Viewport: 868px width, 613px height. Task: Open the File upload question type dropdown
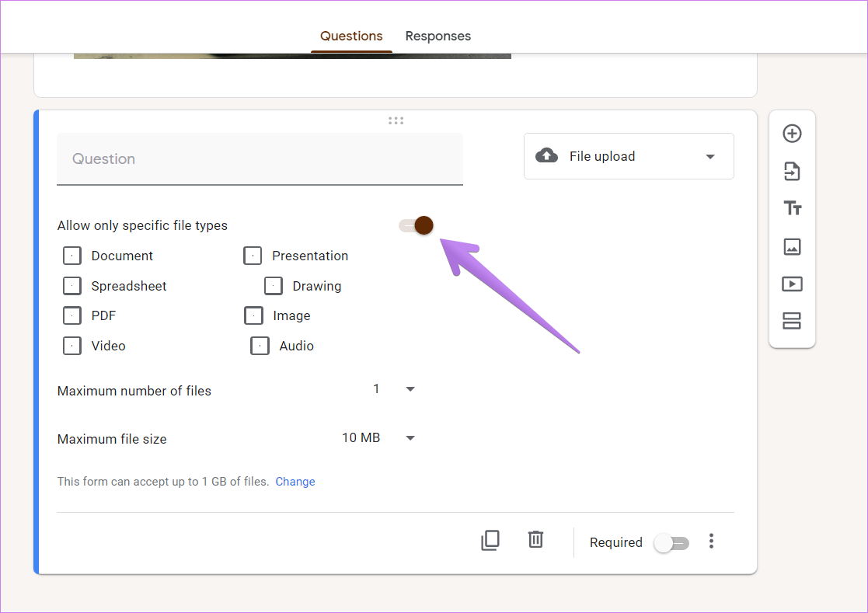pos(628,156)
